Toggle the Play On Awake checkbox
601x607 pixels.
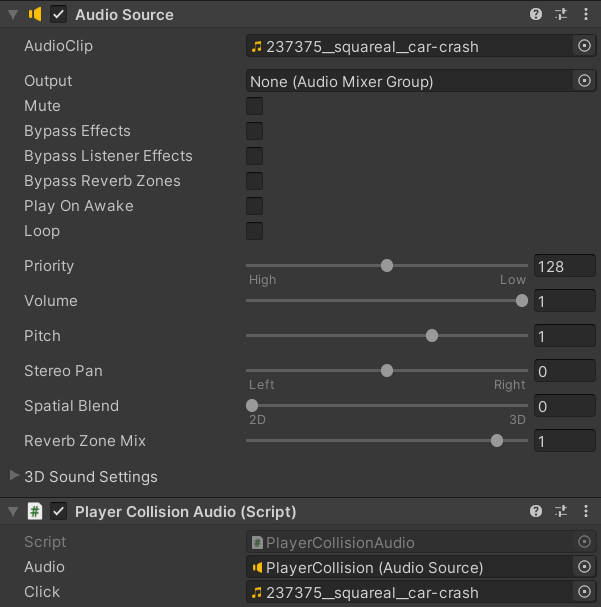coord(255,206)
